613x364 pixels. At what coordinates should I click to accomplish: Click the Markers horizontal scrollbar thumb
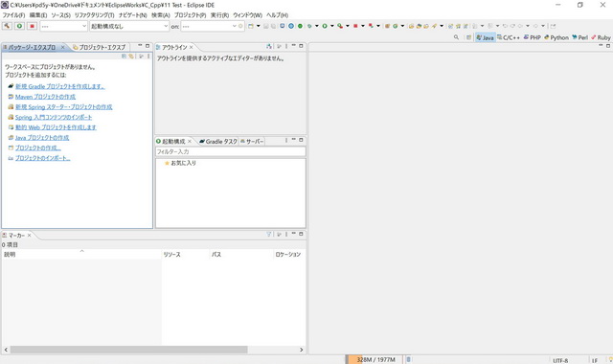pyautogui.click(x=128, y=350)
